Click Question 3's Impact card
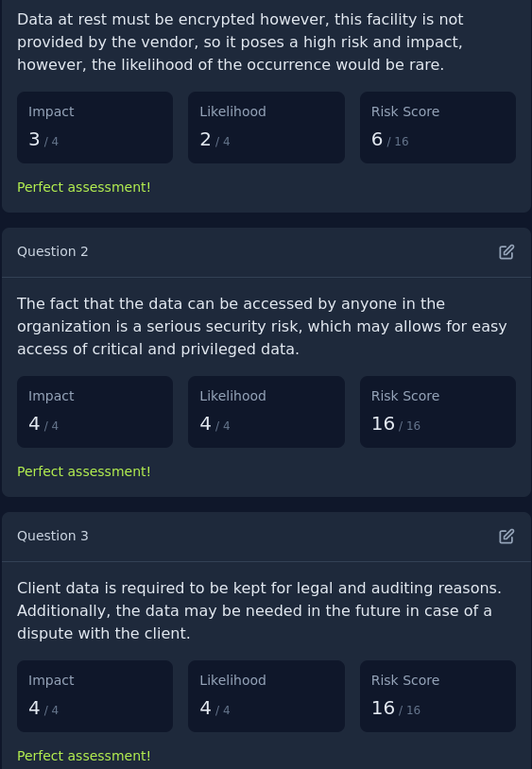 pos(95,696)
